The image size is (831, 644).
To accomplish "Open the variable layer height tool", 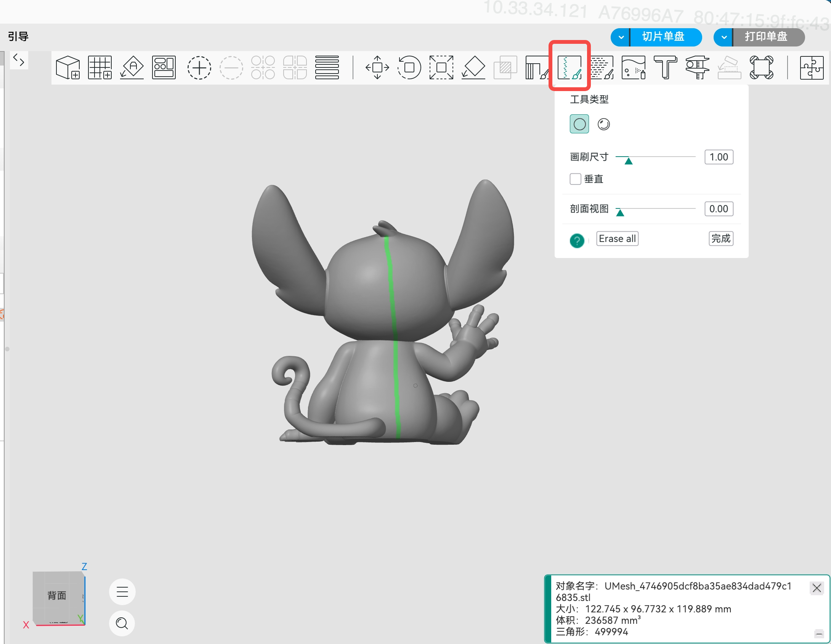I will (327, 67).
